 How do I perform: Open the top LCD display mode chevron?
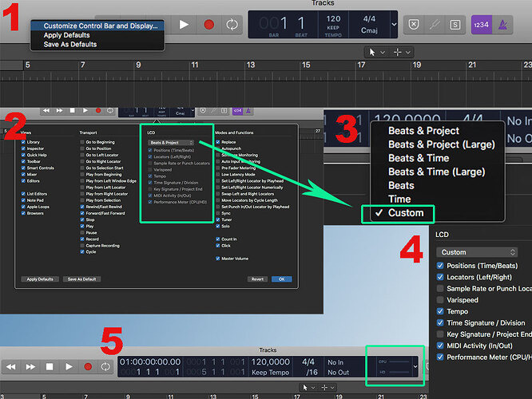coord(394,25)
